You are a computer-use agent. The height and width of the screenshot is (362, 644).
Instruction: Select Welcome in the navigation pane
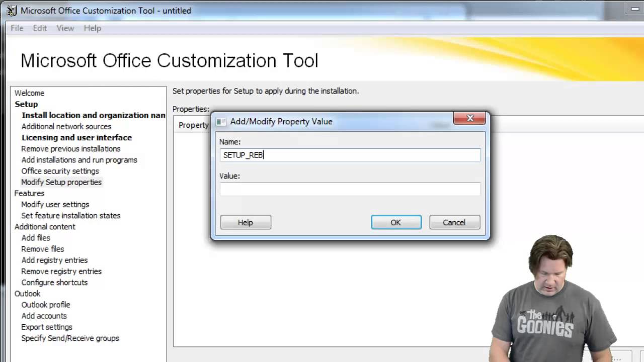point(29,93)
